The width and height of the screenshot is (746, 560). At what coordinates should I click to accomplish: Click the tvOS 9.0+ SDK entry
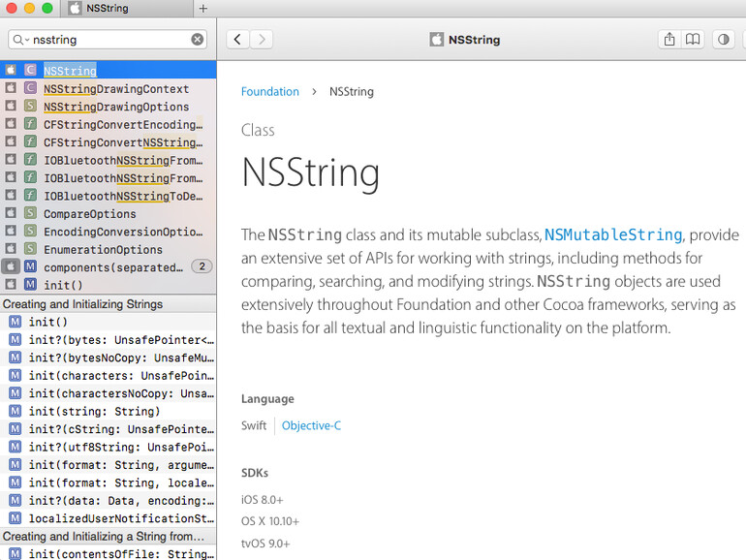click(265, 544)
